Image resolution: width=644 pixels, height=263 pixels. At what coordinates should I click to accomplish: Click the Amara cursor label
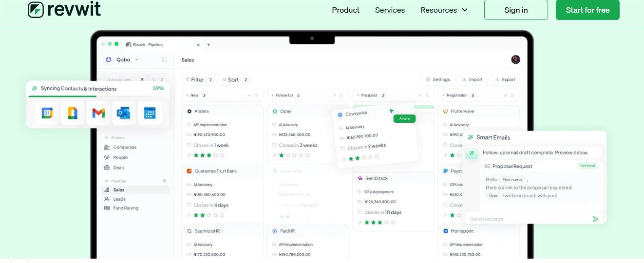click(x=404, y=118)
